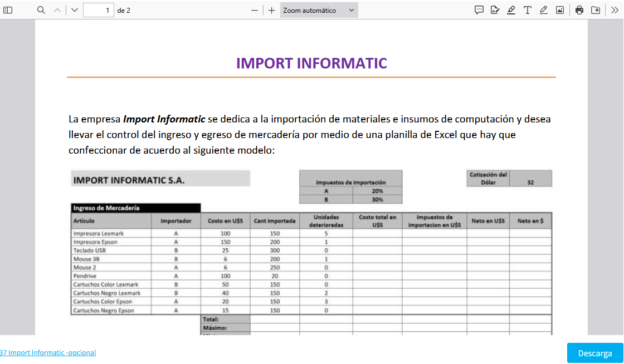Print the PDF document
This screenshot has width=624, height=364.
click(x=579, y=10)
